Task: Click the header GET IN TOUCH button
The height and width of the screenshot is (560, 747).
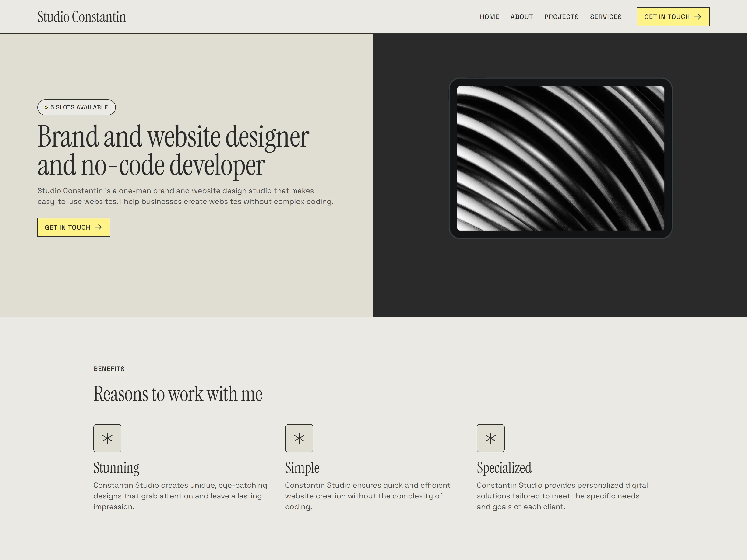Action: [x=673, y=17]
